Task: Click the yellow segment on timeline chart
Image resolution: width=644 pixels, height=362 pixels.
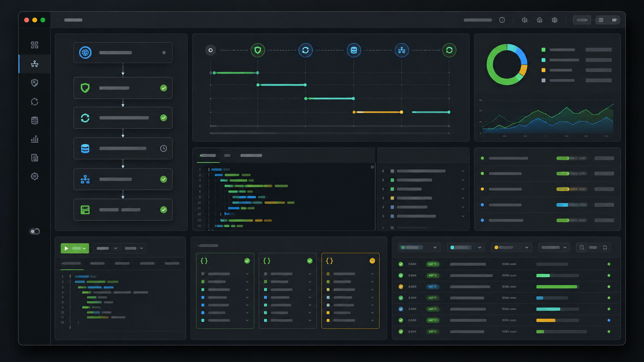Action: (x=378, y=112)
